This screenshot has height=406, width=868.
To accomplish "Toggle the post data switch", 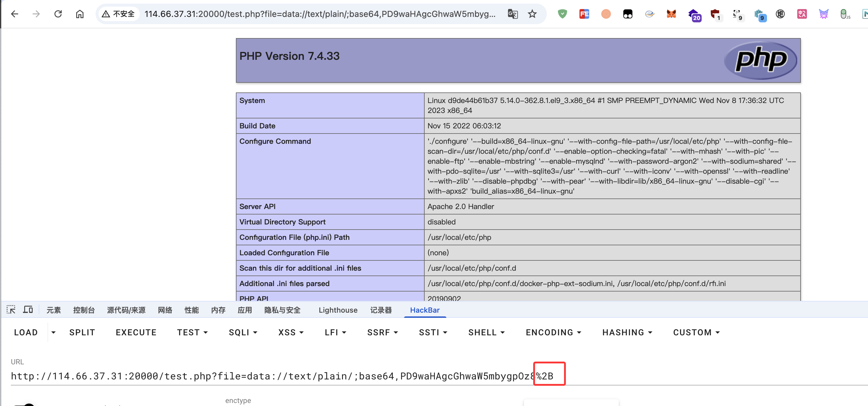I will 25,404.
